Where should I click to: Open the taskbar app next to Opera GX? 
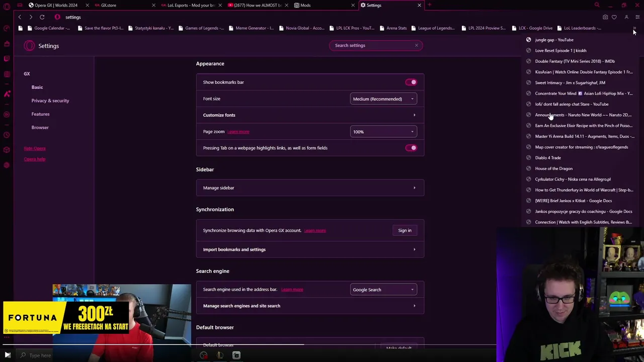[220, 355]
